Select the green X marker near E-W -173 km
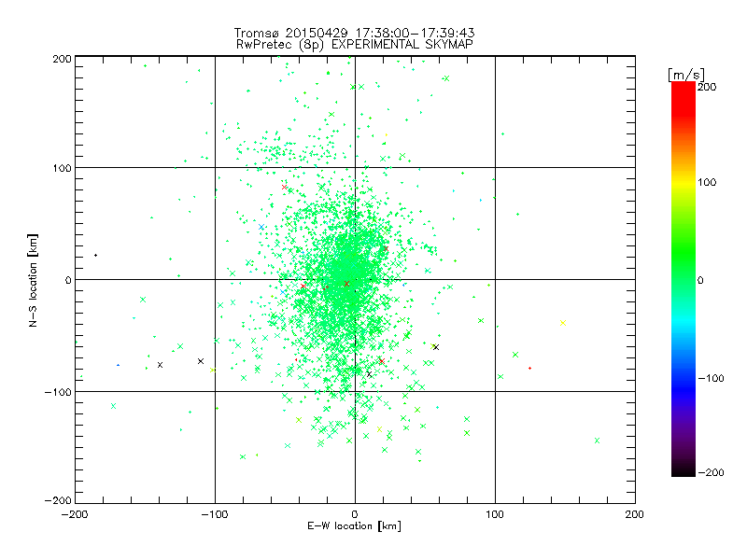Screen dimensions: 747x560 pos(113,406)
